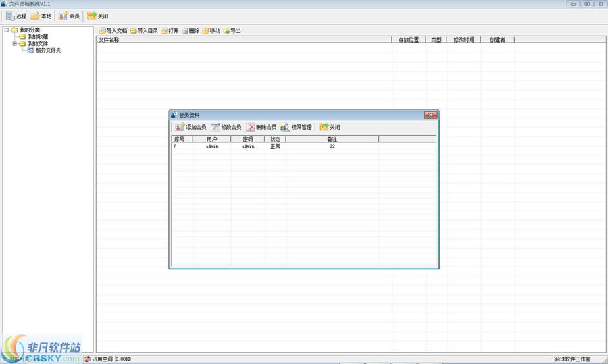The image size is (608, 364).
Task: Maximize the main application window
Action: 587,4
